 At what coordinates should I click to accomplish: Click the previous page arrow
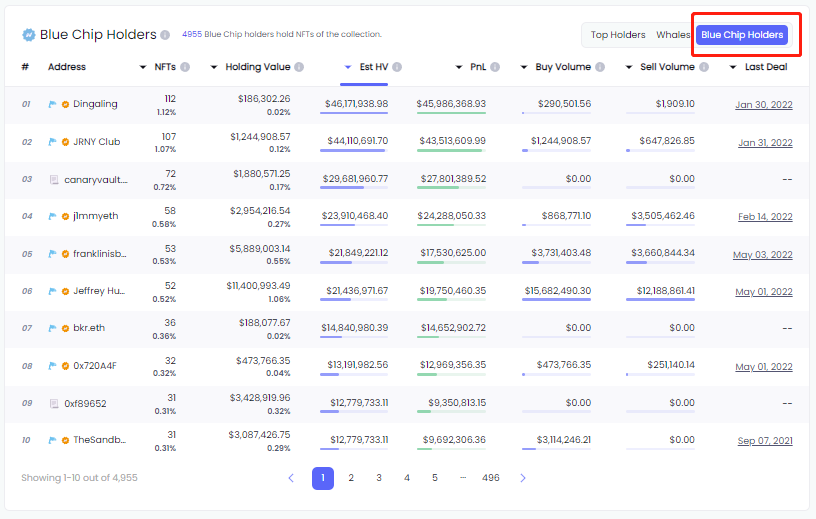291,478
